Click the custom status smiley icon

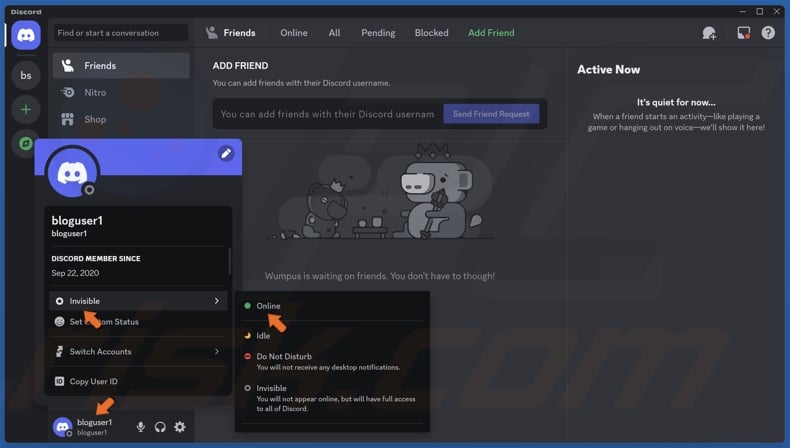tap(59, 322)
